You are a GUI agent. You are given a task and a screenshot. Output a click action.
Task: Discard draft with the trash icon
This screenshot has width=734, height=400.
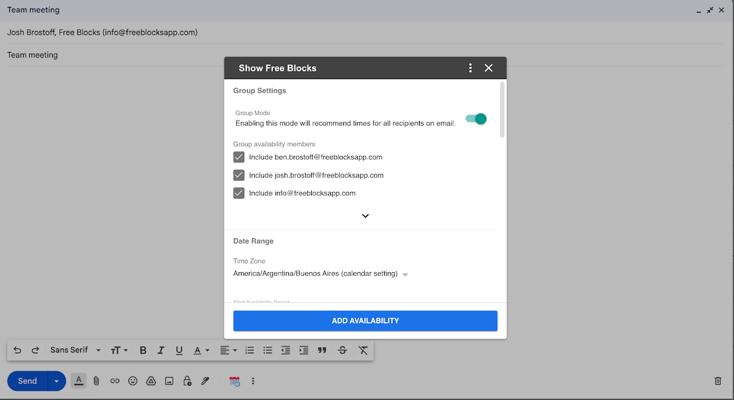tap(717, 381)
